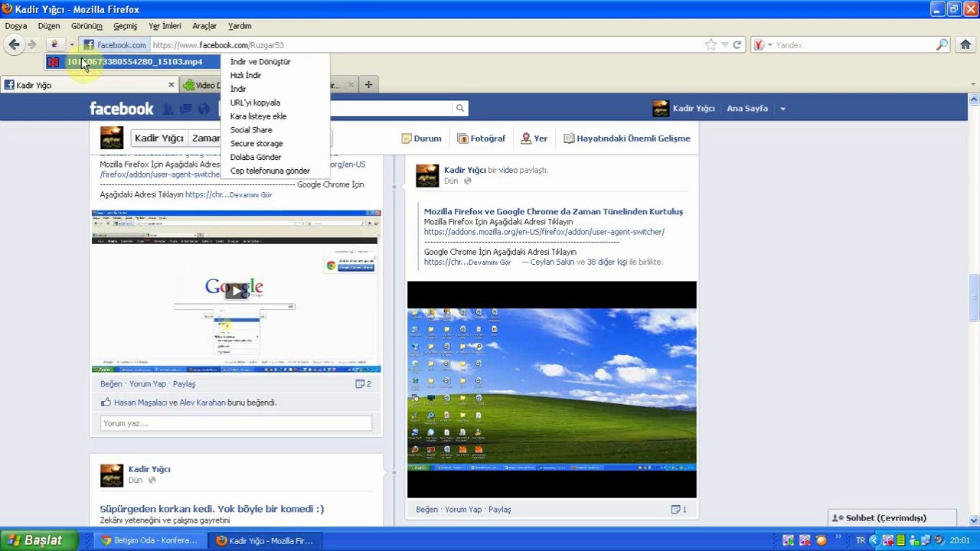Open the Zaman timeline dropdown
This screenshot has height=551, width=980.
tap(204, 139)
